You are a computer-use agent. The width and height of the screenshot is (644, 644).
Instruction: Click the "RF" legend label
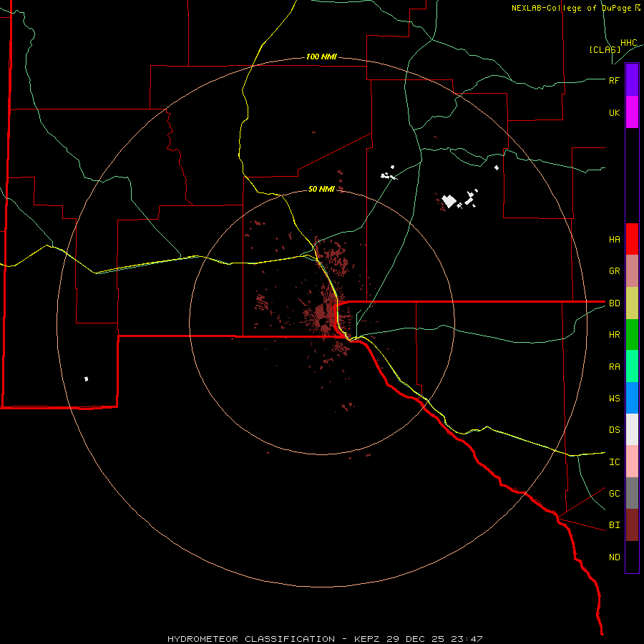pos(614,80)
